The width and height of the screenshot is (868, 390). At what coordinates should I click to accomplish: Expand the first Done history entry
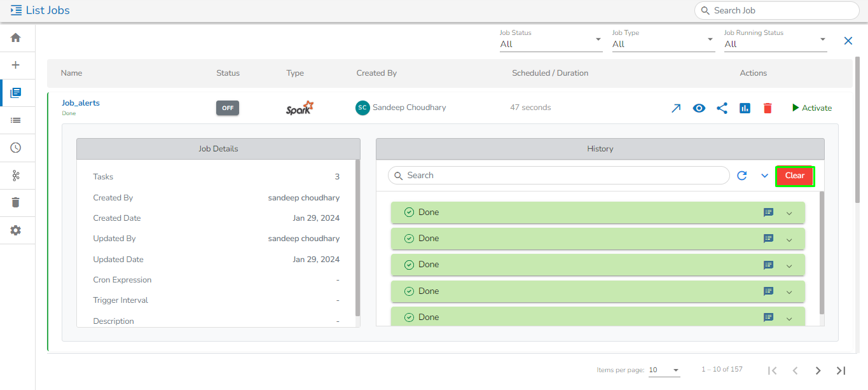[789, 213]
